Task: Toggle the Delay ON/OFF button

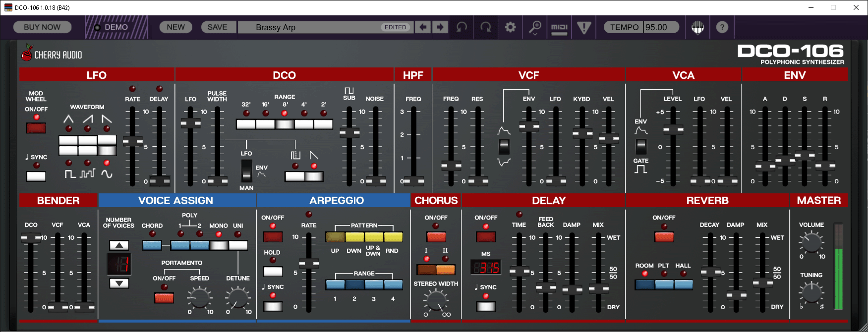Action: point(486,237)
